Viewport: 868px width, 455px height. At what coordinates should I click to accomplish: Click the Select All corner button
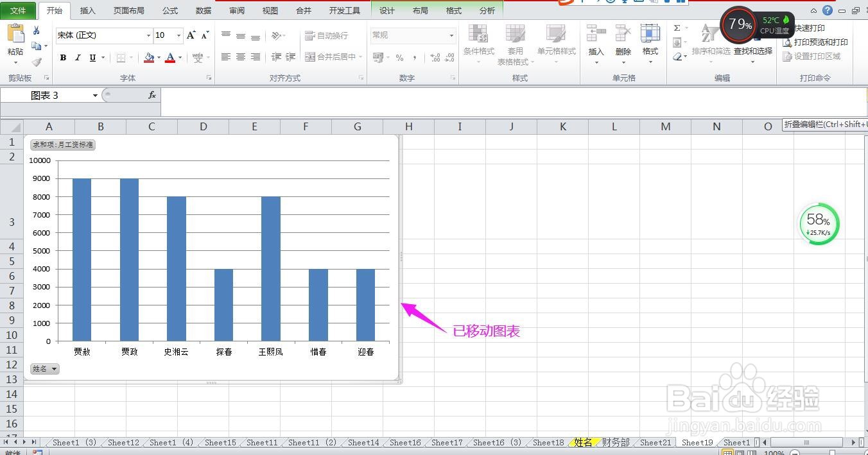pos(12,126)
